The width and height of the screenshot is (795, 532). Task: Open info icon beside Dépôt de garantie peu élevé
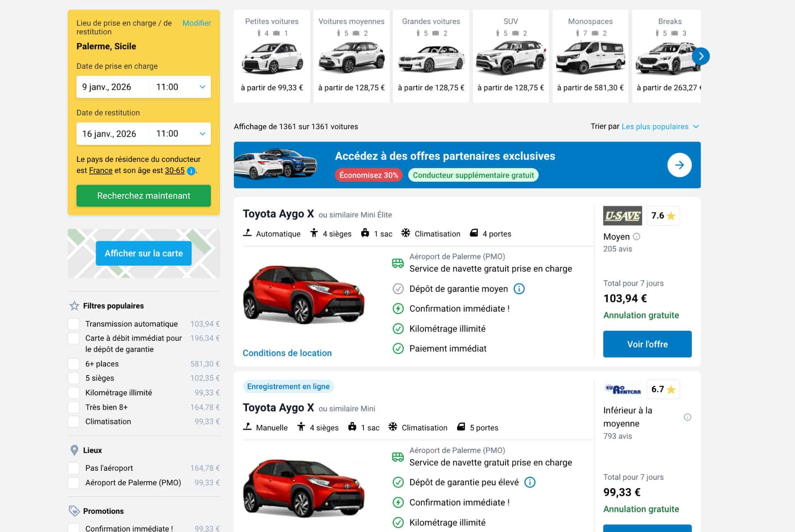coord(530,482)
